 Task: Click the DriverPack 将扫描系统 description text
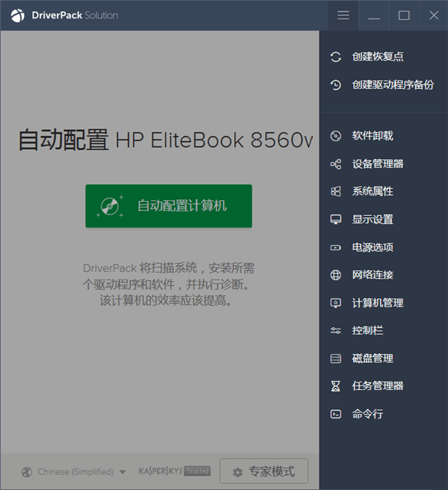coord(169,285)
